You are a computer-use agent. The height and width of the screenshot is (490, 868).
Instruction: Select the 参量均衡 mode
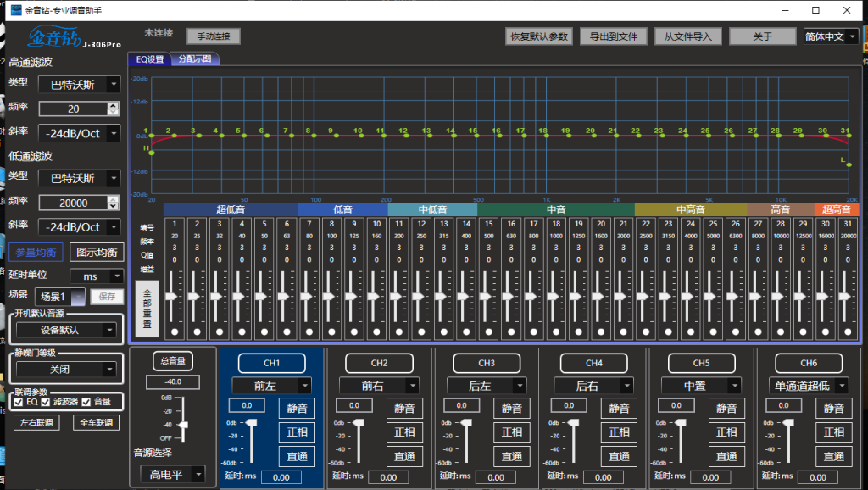(36, 253)
